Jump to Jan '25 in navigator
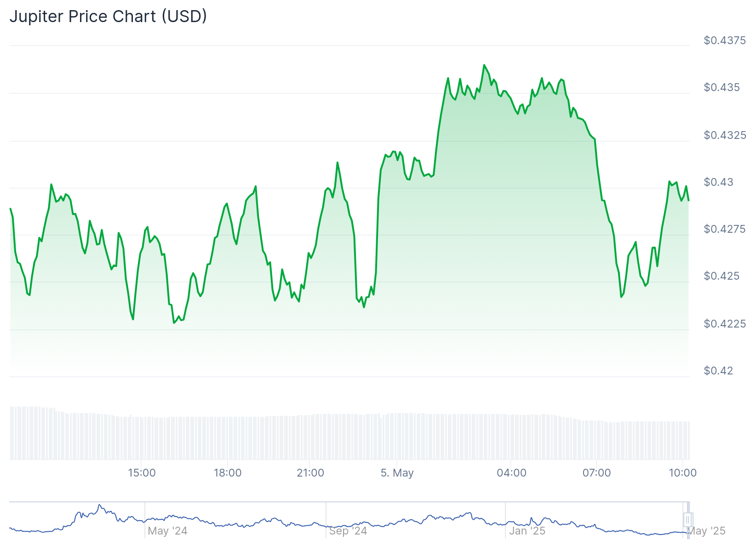Viewport: 756px width, 552px height. [527, 531]
